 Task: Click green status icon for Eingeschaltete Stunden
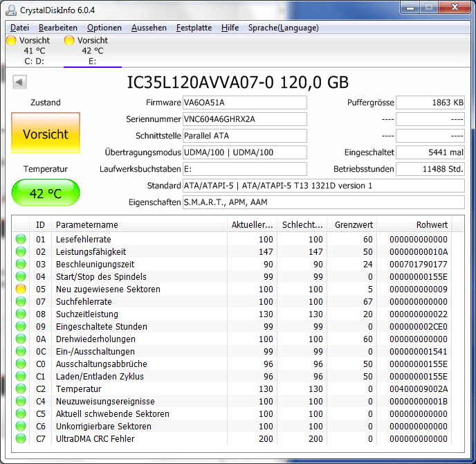[21, 326]
